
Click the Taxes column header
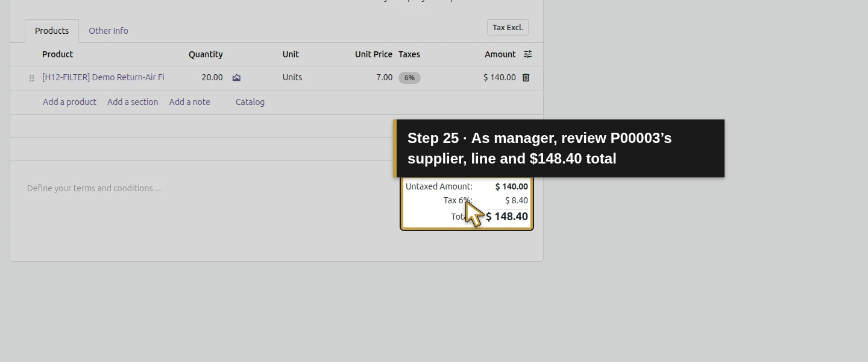click(x=409, y=54)
